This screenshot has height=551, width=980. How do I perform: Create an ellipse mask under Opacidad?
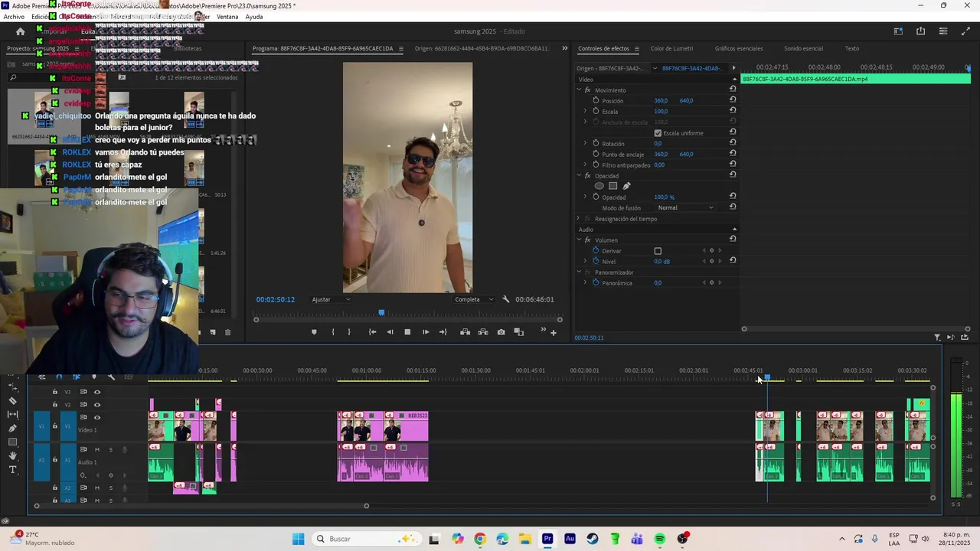pos(599,186)
